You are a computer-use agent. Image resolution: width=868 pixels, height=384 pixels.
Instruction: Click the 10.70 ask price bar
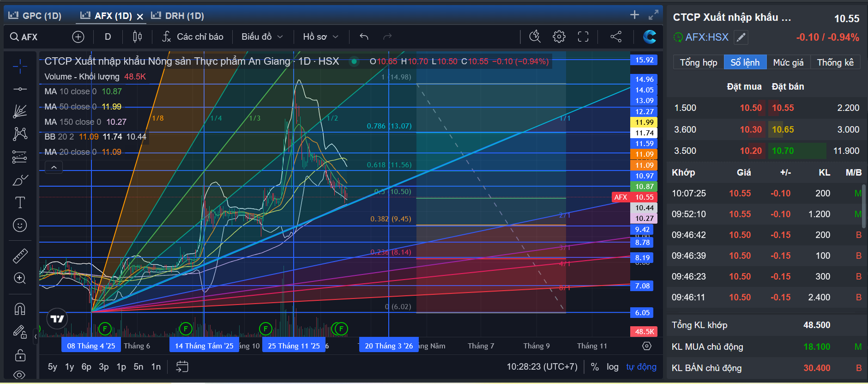(797, 151)
